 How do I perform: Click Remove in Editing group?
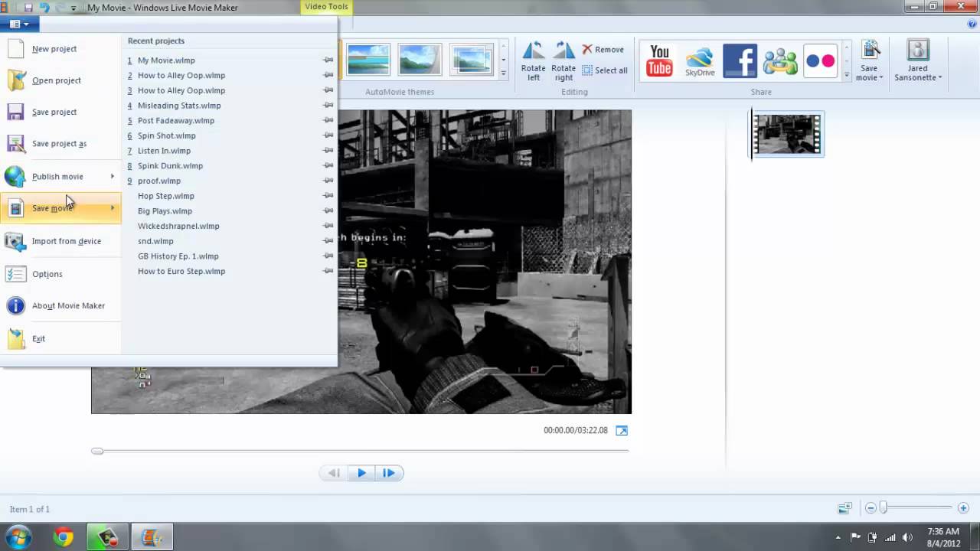point(603,50)
